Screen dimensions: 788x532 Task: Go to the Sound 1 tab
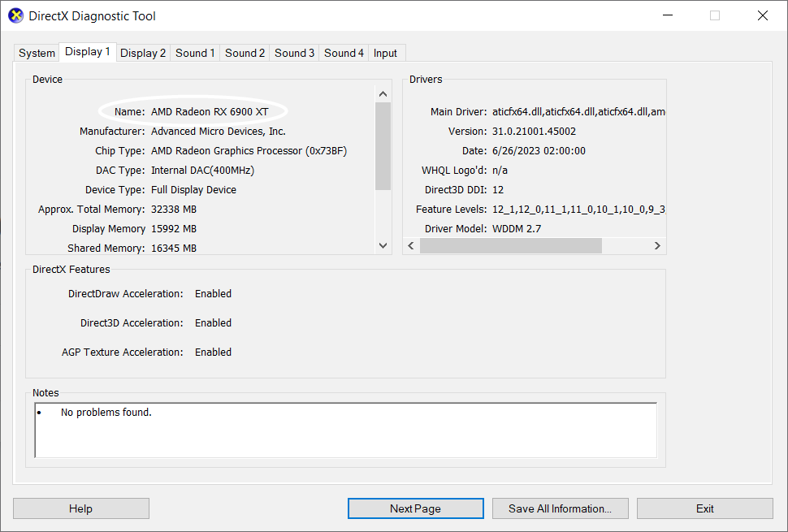[195, 53]
